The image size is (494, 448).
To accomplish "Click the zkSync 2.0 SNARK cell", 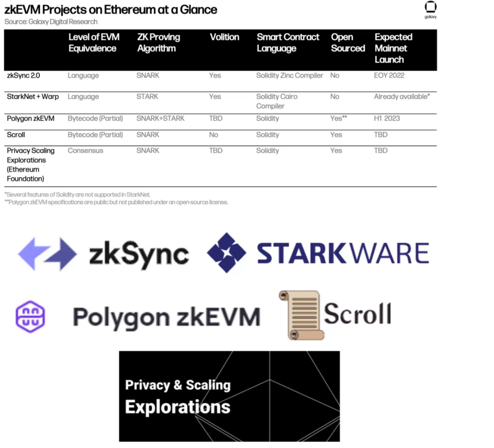I will click(148, 75).
